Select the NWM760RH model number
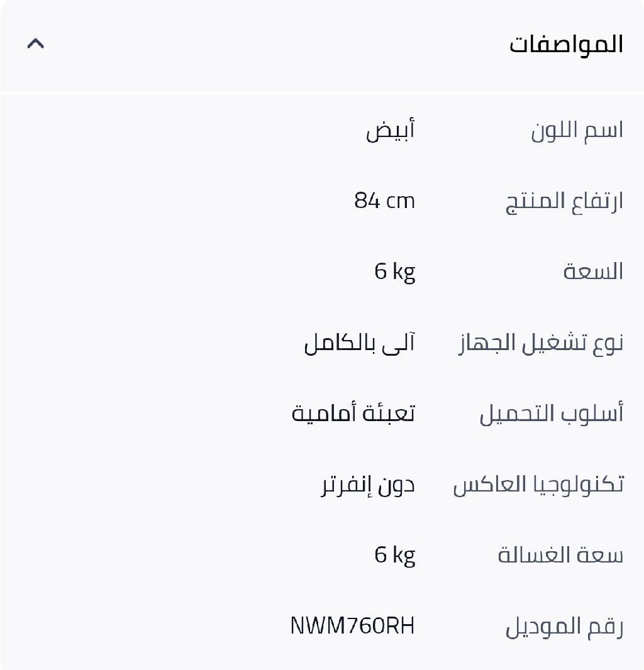Viewport: 644px width, 670px height. 352,626
